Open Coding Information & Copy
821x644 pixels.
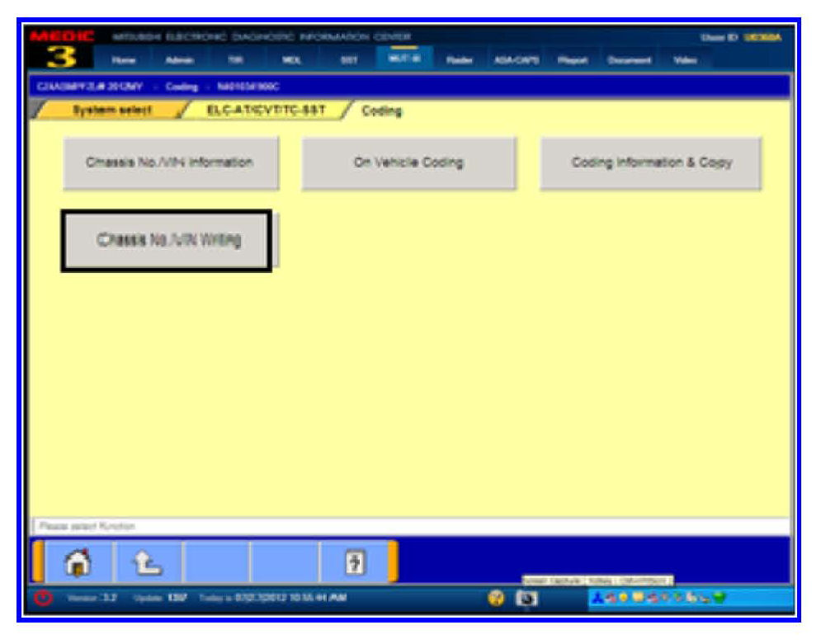point(651,162)
